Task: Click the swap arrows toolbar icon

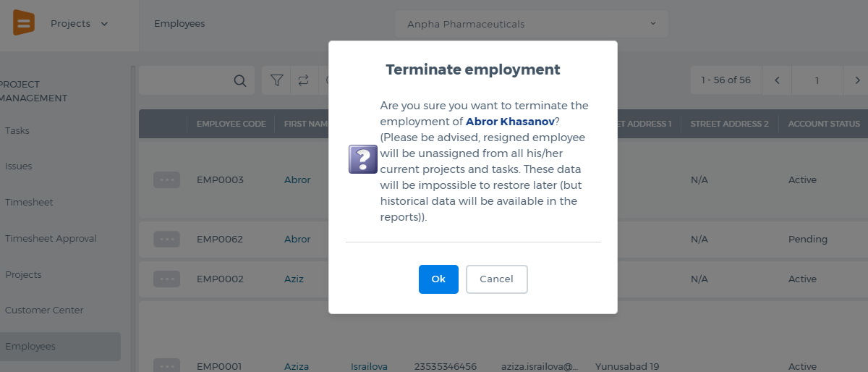Action: 303,80
